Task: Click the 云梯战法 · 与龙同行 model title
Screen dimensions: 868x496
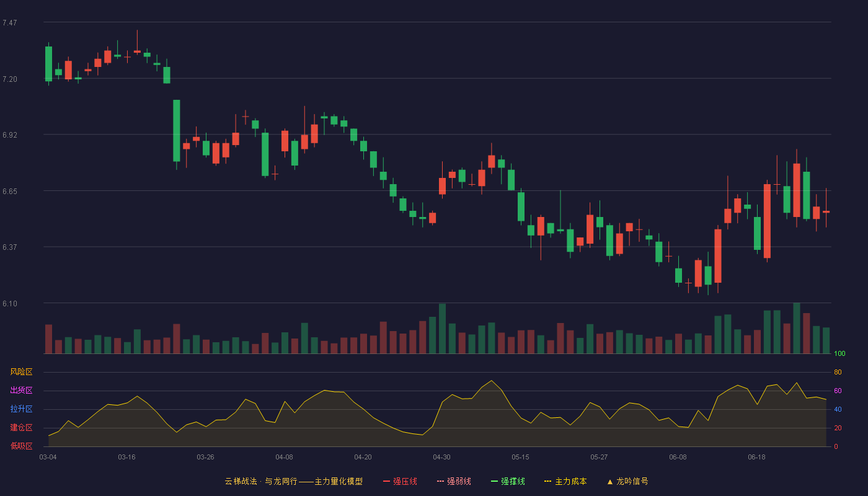Action: click(293, 481)
